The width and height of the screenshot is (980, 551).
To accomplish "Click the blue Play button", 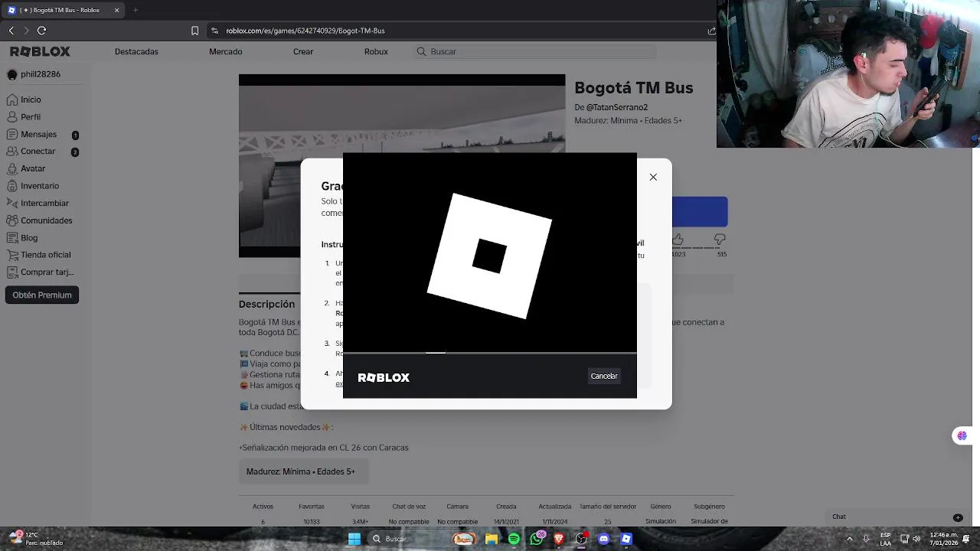I will [x=700, y=212].
